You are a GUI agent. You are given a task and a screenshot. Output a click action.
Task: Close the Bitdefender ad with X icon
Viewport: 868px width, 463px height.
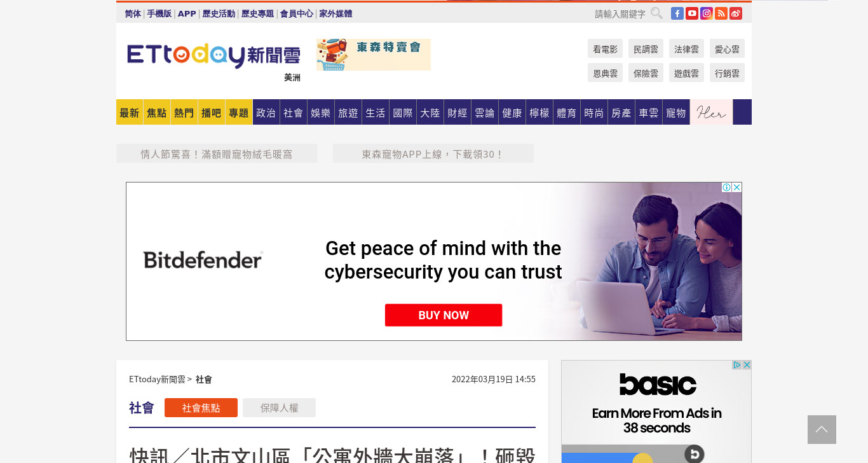pyautogui.click(x=737, y=187)
